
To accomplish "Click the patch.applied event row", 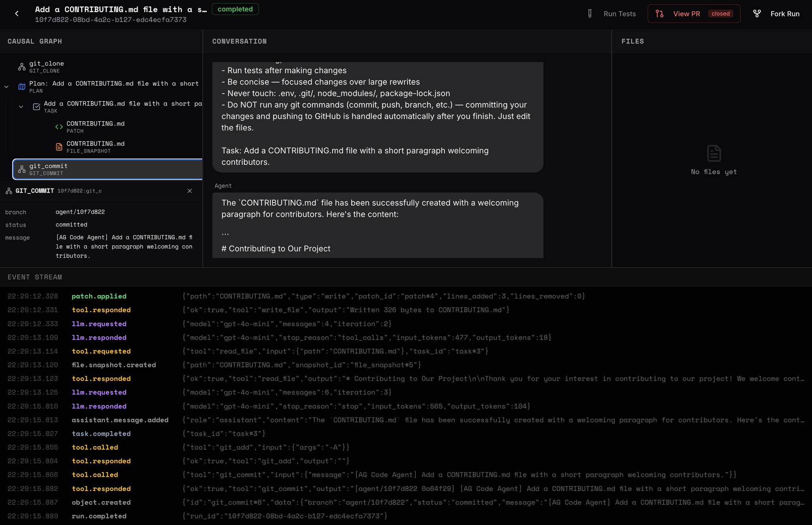I will point(406,296).
